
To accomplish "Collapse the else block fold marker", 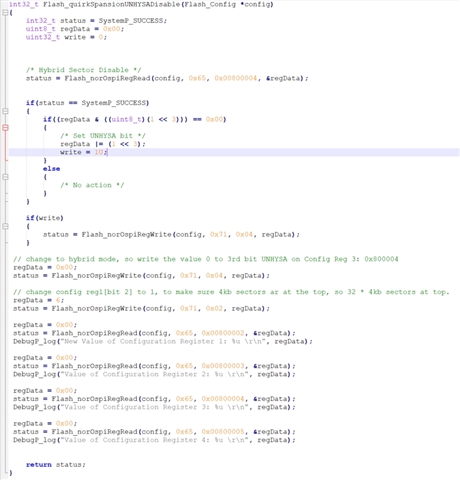I will (5, 177).
